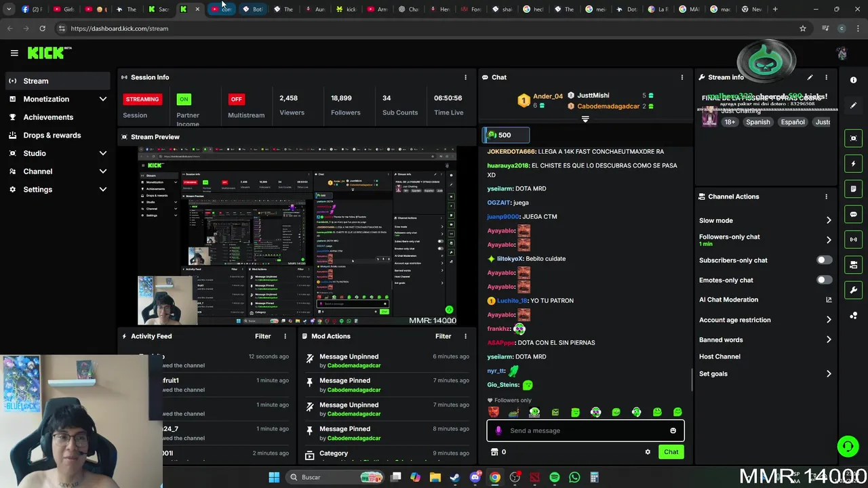The width and height of the screenshot is (868, 488).
Task: Open Followers-only chat settings
Action: (x=765, y=240)
